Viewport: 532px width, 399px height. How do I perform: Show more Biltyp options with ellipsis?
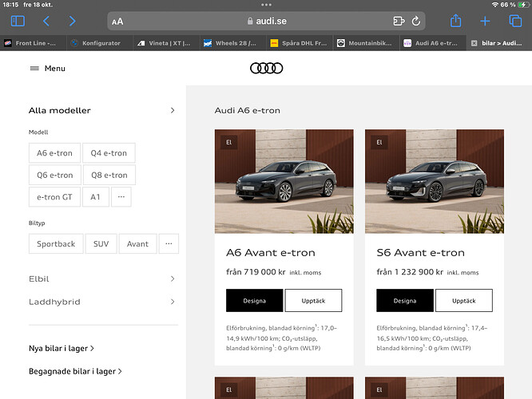(x=169, y=243)
